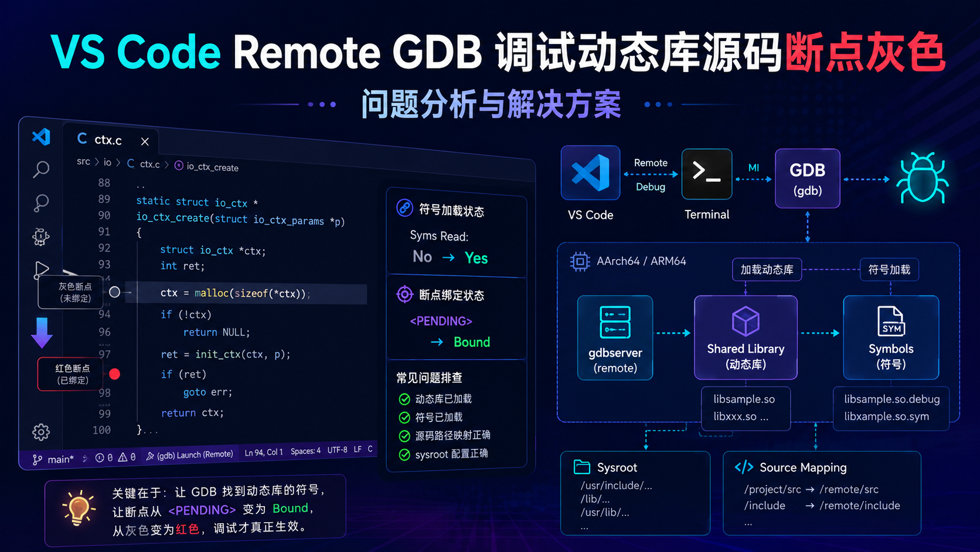Click the 'goto err;' code line
Viewport: 980px width, 552px height.
(x=207, y=392)
